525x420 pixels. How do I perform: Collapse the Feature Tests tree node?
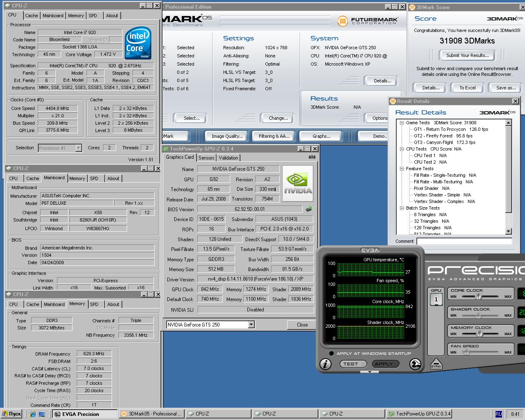402,169
